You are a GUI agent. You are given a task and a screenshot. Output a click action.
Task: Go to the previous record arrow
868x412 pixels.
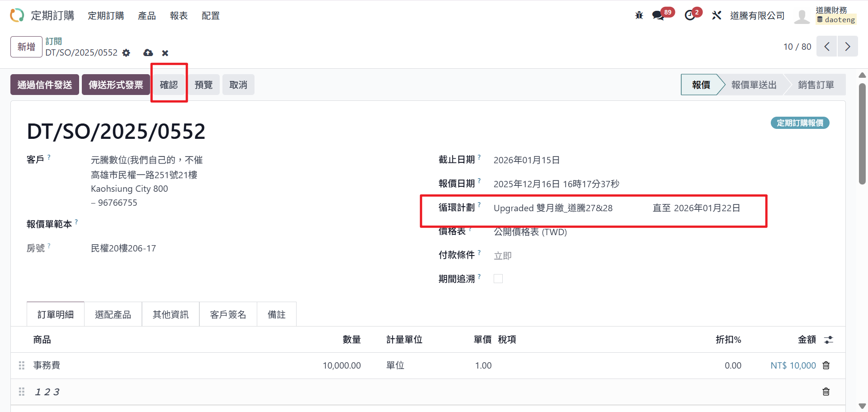click(x=827, y=47)
